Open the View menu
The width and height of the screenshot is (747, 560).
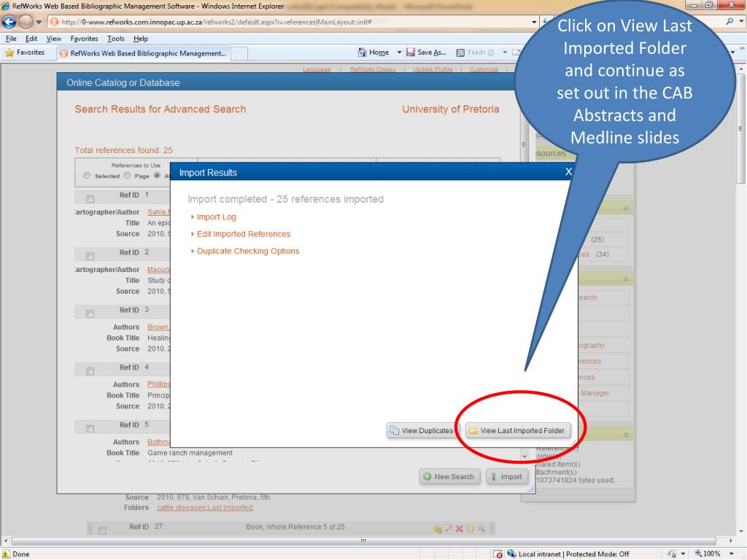[x=54, y=39]
